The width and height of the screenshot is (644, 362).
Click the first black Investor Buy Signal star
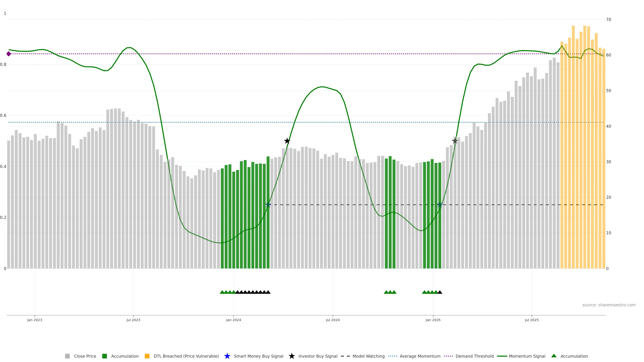[x=287, y=141]
